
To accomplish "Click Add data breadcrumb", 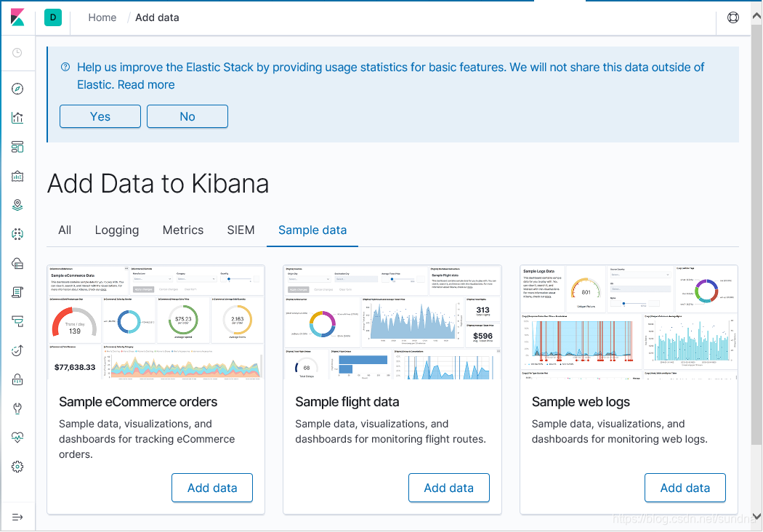I will pyautogui.click(x=157, y=17).
